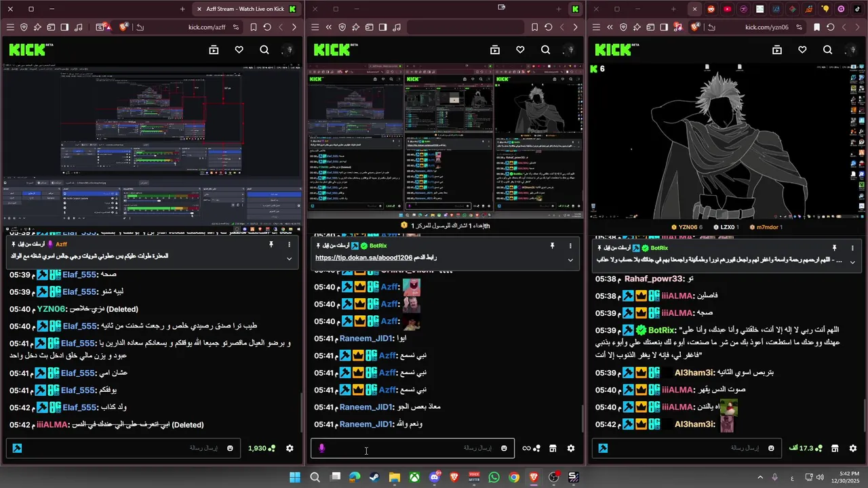Open gift shop icon in middle chat

click(x=553, y=448)
